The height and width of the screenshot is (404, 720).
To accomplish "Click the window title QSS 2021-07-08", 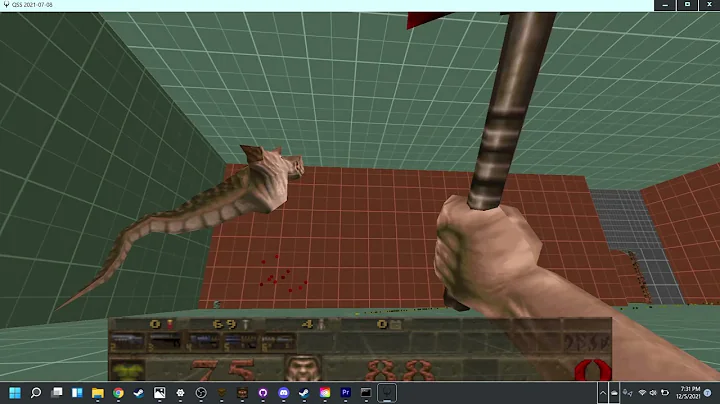I will coord(32,5).
